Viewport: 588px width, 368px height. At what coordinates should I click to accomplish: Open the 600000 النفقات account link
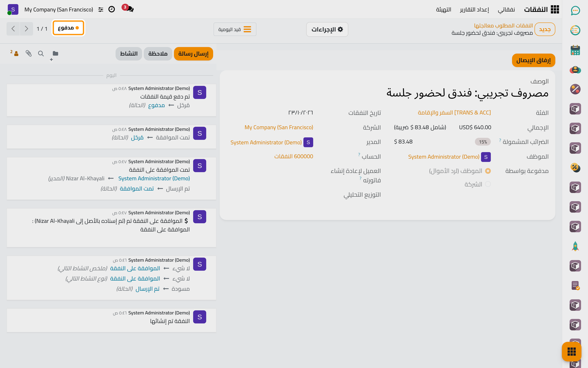(294, 156)
